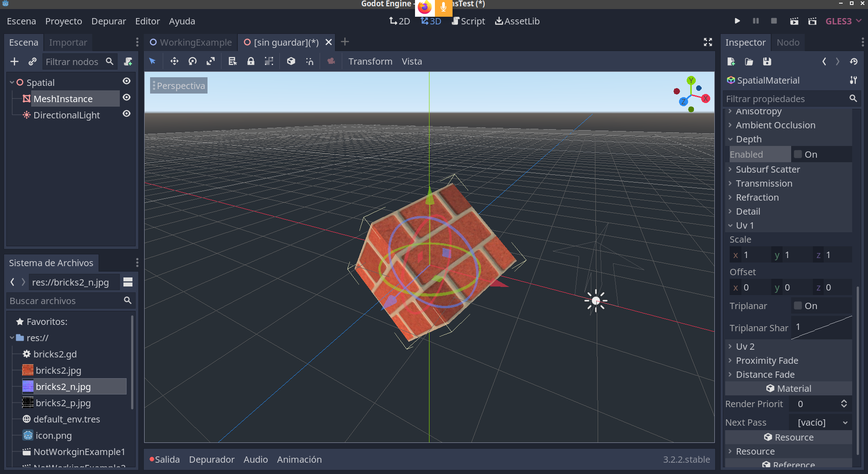Go to next edited object in history
This screenshot has width=868, height=474.
[x=838, y=61]
